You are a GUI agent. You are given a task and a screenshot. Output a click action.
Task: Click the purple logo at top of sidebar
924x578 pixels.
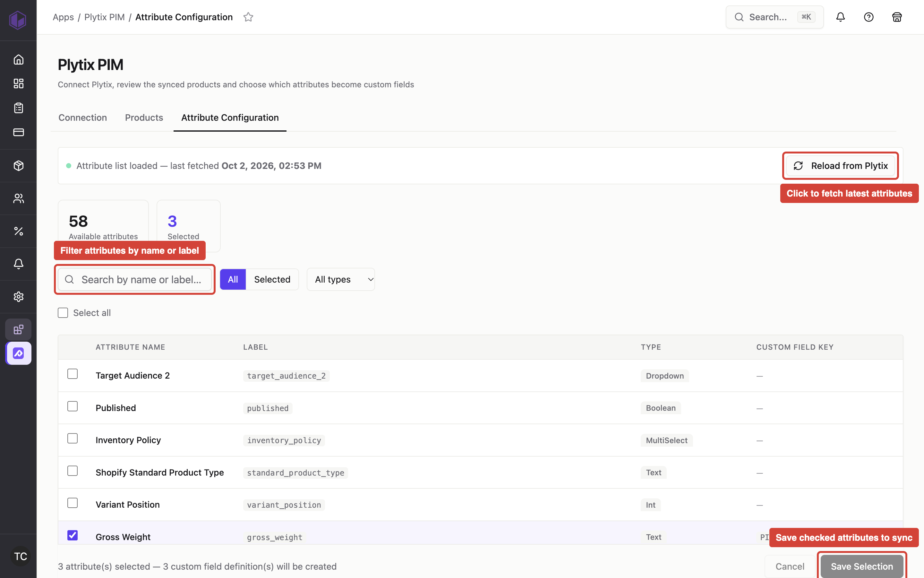click(18, 20)
